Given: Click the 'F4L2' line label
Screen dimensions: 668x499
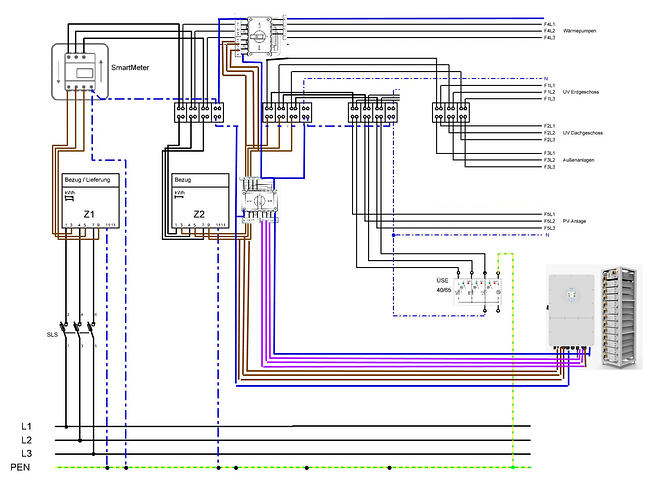Looking at the screenshot, I should 549,31.
